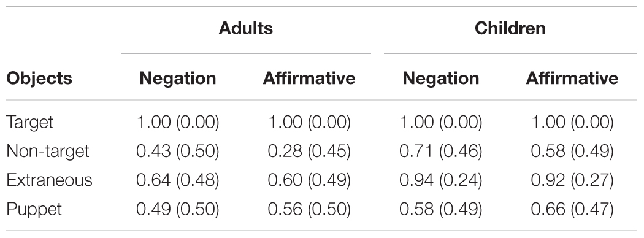Image resolution: width=644 pixels, height=238 pixels.
Task: Click the Affirmative header under Adults
Action: (x=309, y=78)
